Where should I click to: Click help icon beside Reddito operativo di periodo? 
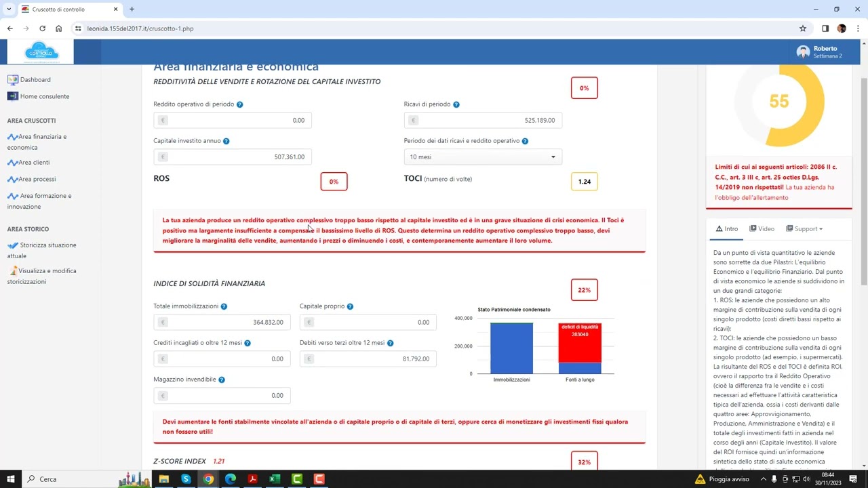(x=240, y=104)
